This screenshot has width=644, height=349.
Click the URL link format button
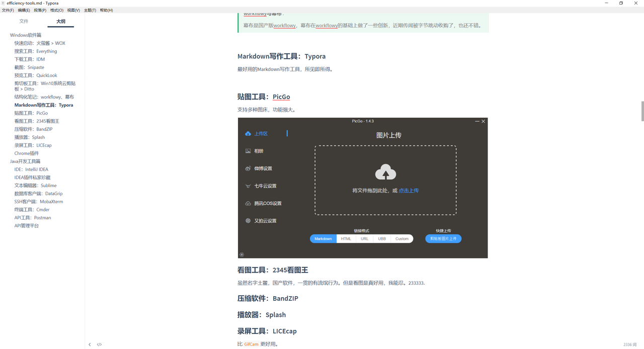(364, 239)
